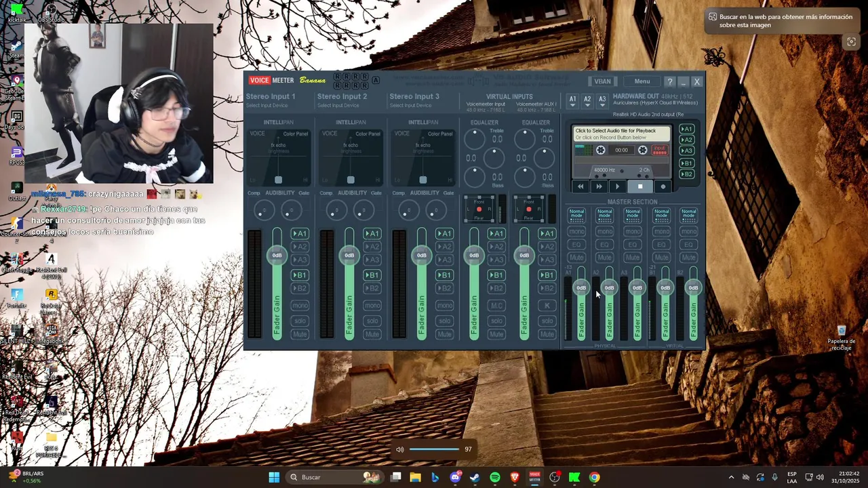
Task: Mute master bus A2
Action: 604,258
